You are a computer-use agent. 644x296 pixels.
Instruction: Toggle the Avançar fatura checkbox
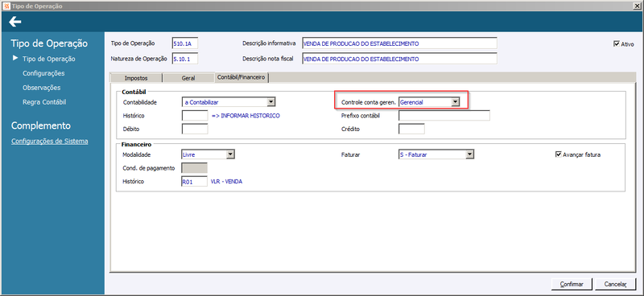click(x=558, y=154)
